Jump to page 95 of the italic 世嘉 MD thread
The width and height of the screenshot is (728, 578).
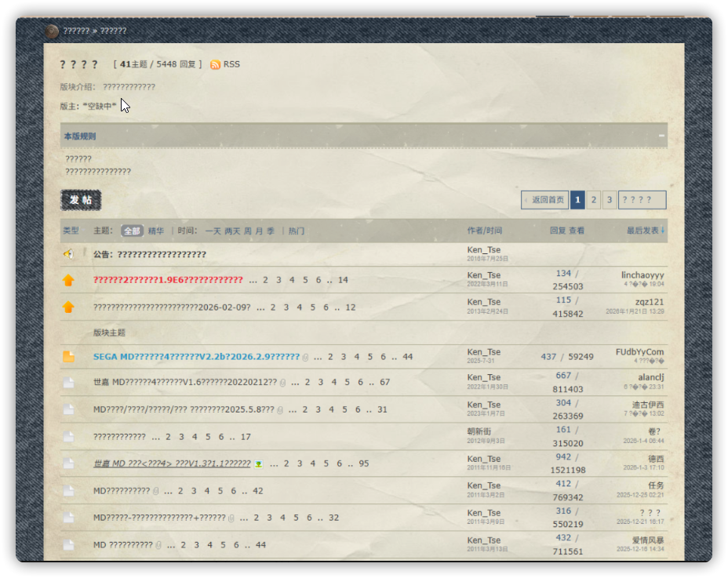pos(363,463)
